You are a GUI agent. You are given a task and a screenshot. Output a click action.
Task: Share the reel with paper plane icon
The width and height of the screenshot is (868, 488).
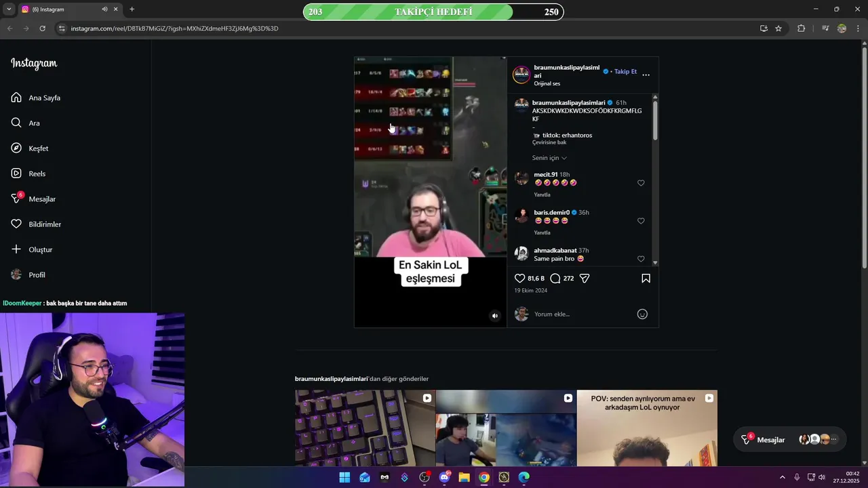click(585, 279)
